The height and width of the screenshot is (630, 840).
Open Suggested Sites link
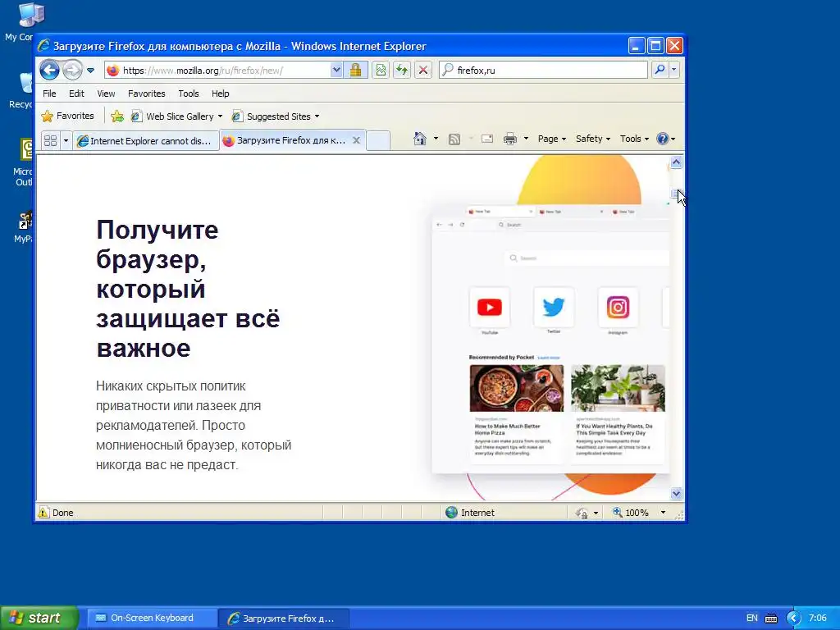point(275,116)
